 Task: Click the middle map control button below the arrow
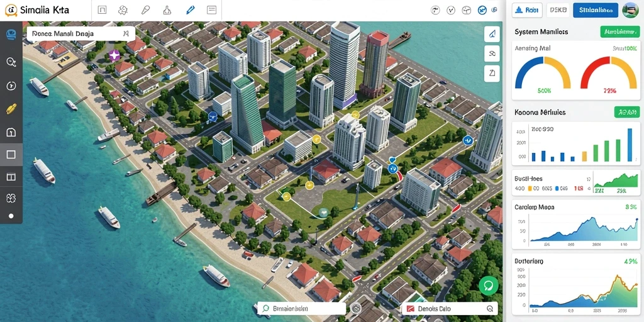492,53
